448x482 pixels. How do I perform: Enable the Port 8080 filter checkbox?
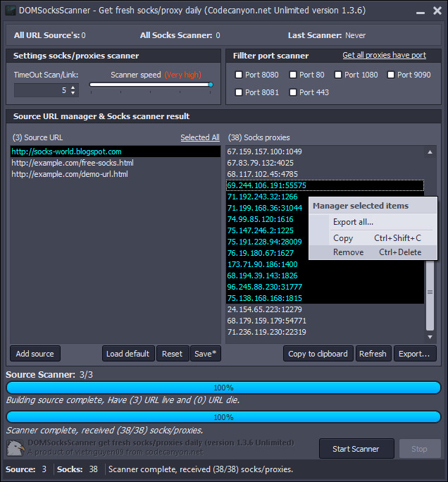click(239, 75)
